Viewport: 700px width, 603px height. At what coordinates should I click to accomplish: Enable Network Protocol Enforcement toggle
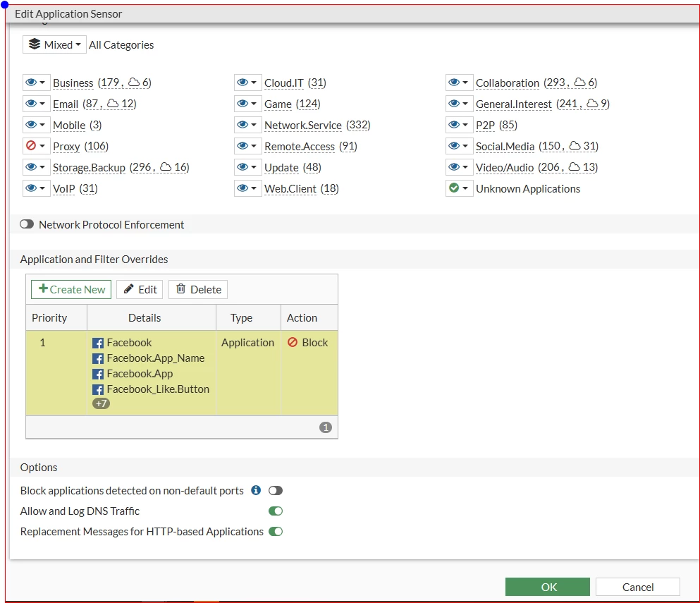coord(27,224)
